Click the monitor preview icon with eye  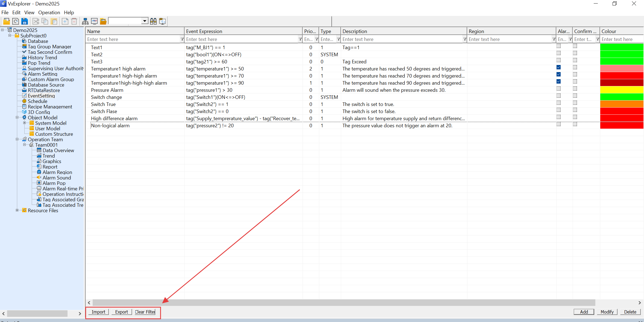click(162, 21)
